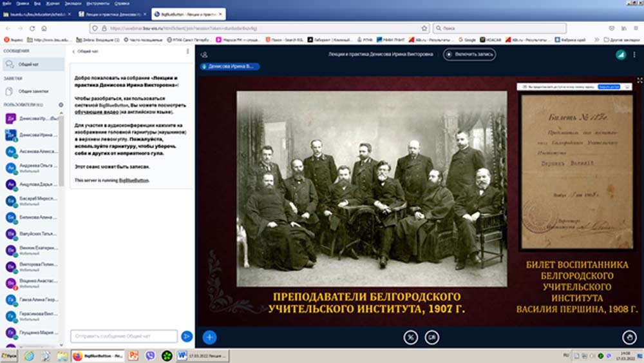Send message with blue arrow button
Viewport: 644px width, 363px height.
click(x=187, y=336)
